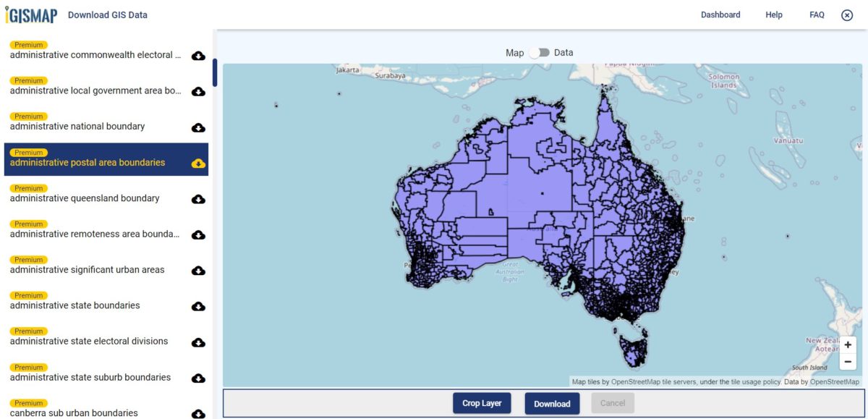Screen dimensions: 868x419
Task: Click the Crop Layer button
Action: coord(482,403)
